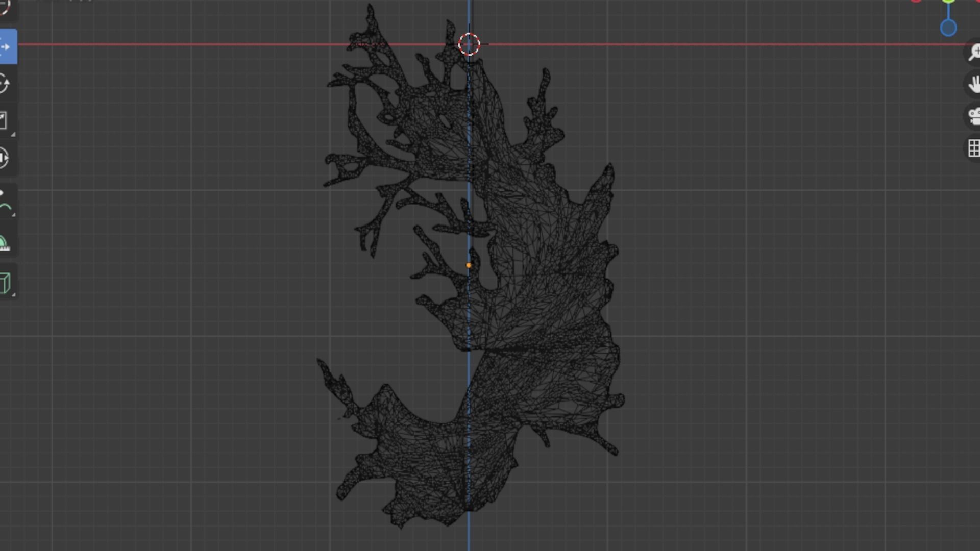
Task: Select the Transform tool
Action: pyautogui.click(x=4, y=158)
